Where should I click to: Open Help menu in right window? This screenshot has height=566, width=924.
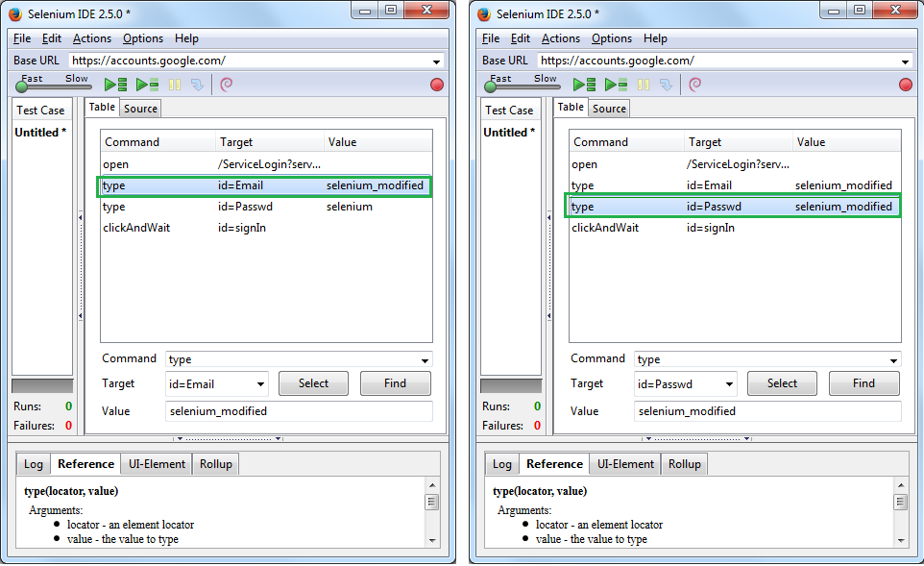[x=655, y=38]
